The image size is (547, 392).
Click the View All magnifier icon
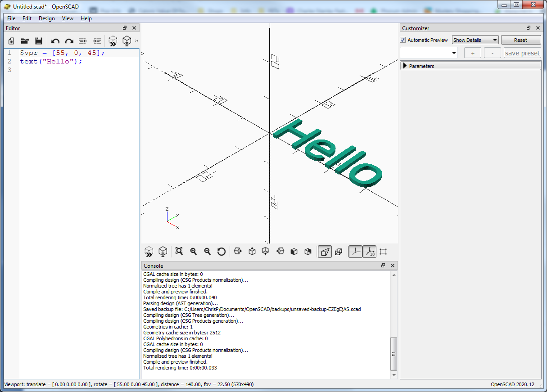[179, 252]
